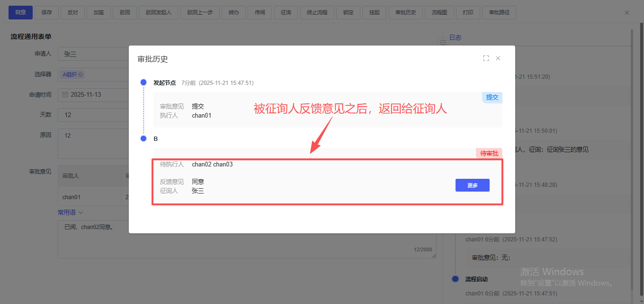
Task: Click the calendar icon in 申请时间 field
Action: pos(65,94)
